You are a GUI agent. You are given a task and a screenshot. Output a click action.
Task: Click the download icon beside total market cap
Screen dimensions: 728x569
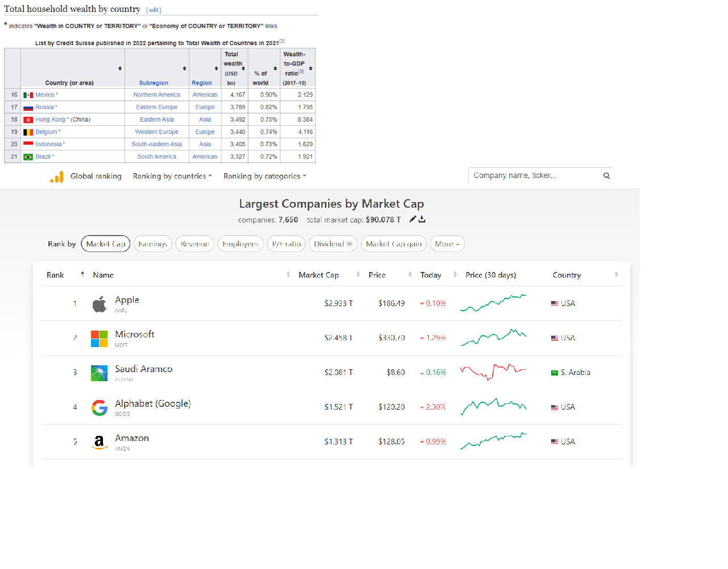pos(422,219)
